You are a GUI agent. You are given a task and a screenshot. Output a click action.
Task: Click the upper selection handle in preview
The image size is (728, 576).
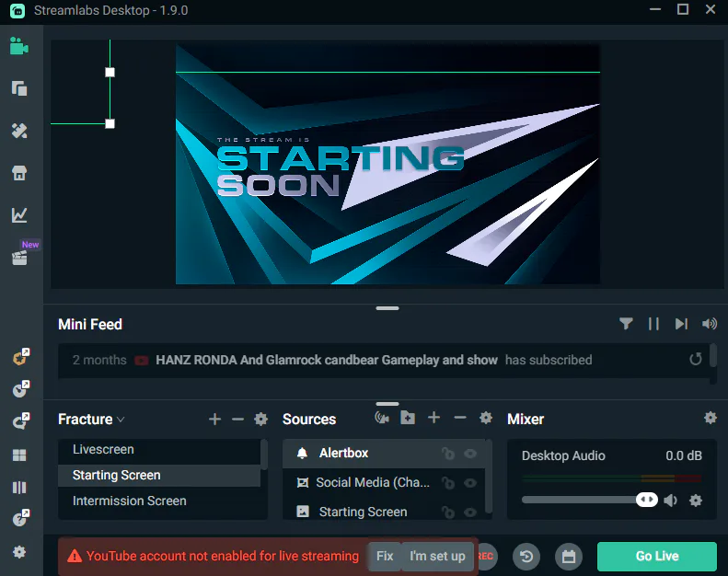coord(110,73)
